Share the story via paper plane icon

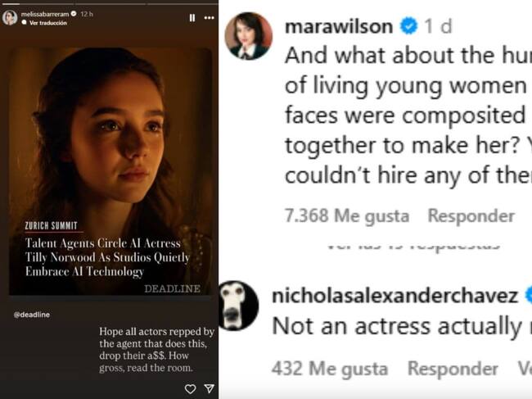(209, 388)
